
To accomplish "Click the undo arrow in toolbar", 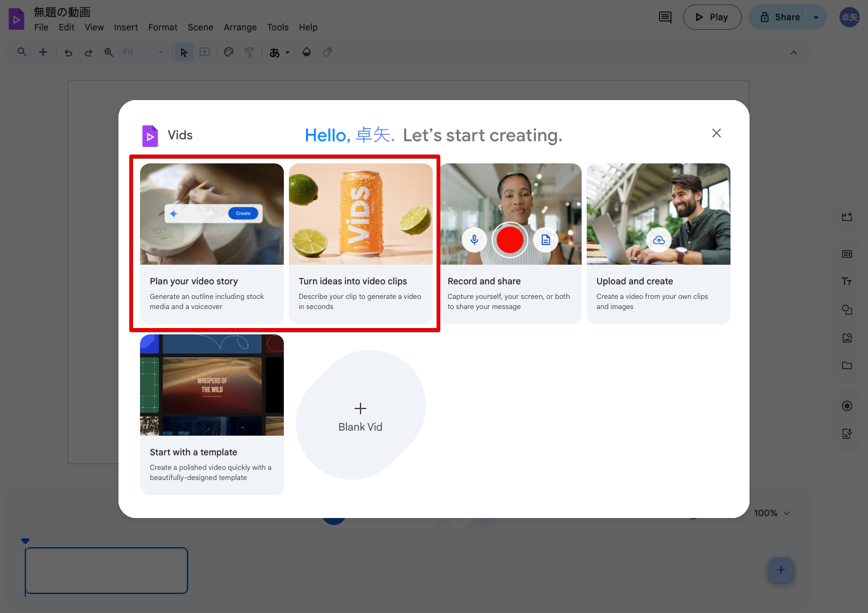I will (68, 53).
